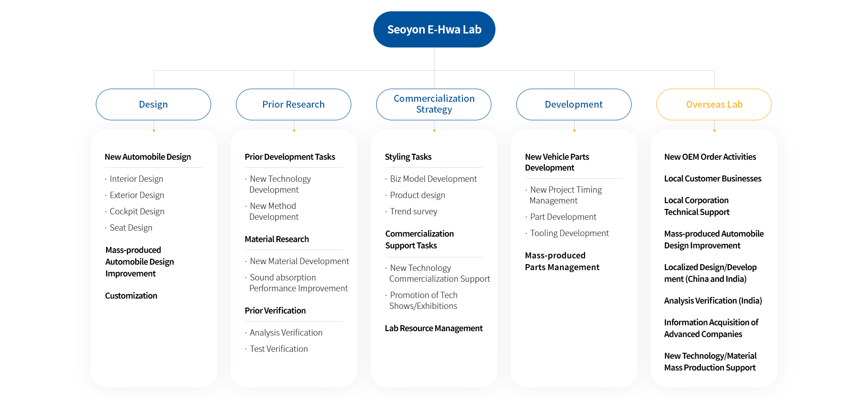Click the Material Research section heading
This screenshot has height=398, width=868.
[277, 239]
